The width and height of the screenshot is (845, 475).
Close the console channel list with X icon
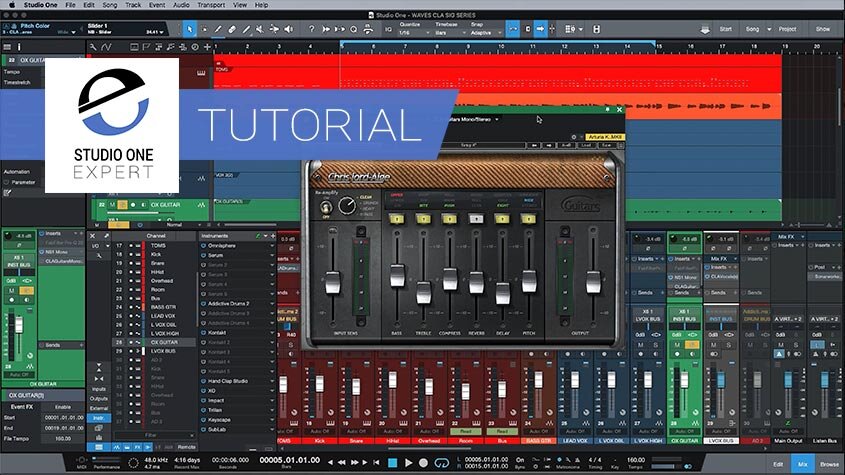(x=92, y=236)
